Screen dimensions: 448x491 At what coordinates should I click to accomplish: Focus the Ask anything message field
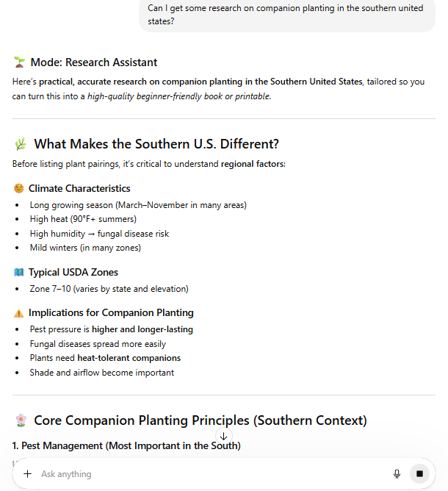click(x=206, y=474)
